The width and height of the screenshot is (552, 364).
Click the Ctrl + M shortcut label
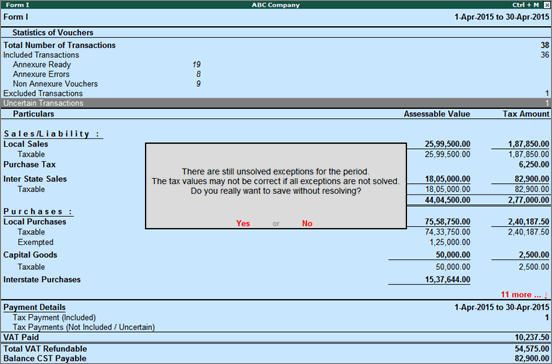[526, 5]
